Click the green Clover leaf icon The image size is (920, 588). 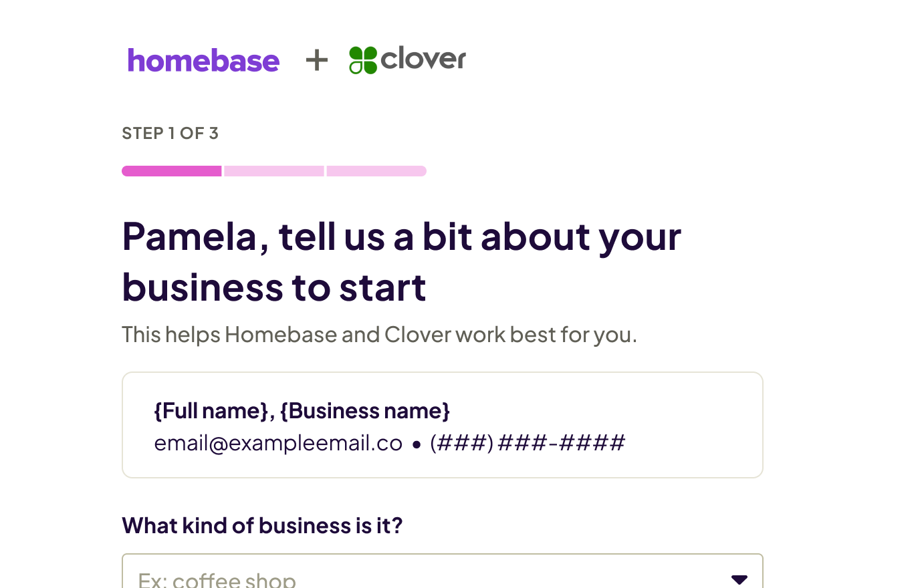pyautogui.click(x=363, y=60)
